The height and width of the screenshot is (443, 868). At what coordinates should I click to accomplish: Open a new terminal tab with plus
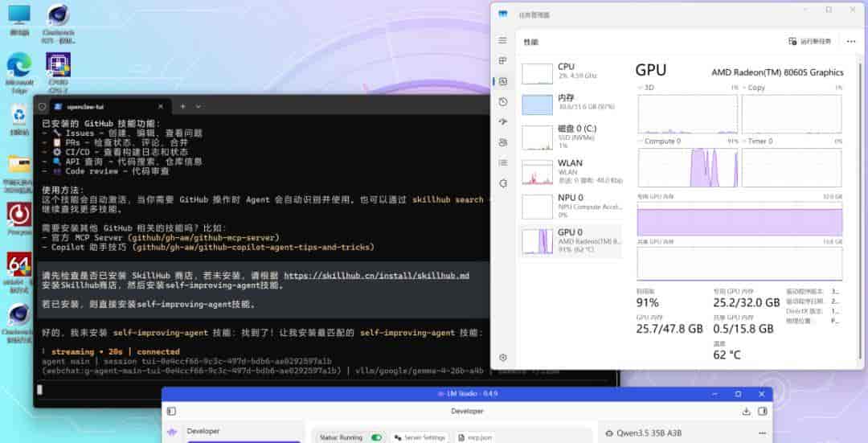coord(182,106)
